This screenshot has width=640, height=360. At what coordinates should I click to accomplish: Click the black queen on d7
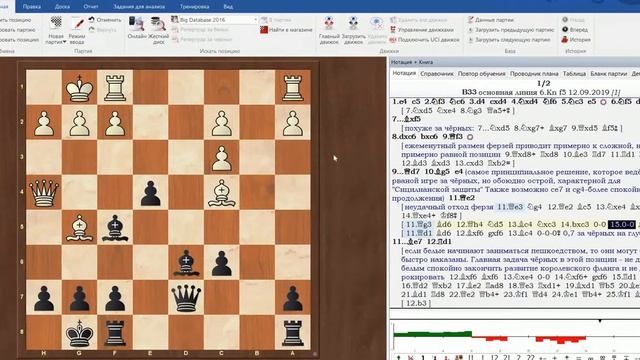click(x=187, y=298)
